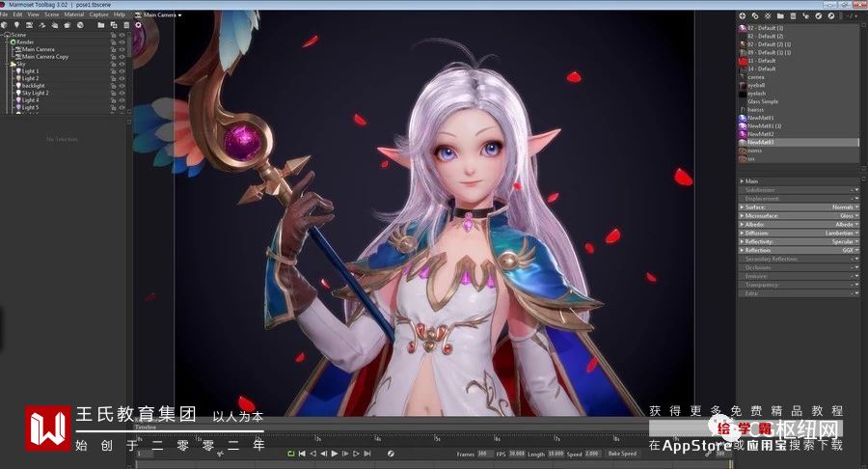Select the Sky Light 2 tree item
The height and width of the screenshot is (469, 868).
pyautogui.click(x=35, y=93)
